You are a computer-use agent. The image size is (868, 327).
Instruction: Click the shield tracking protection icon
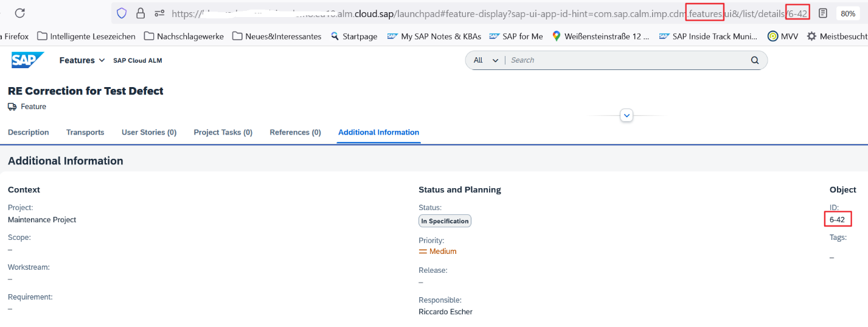pos(121,13)
